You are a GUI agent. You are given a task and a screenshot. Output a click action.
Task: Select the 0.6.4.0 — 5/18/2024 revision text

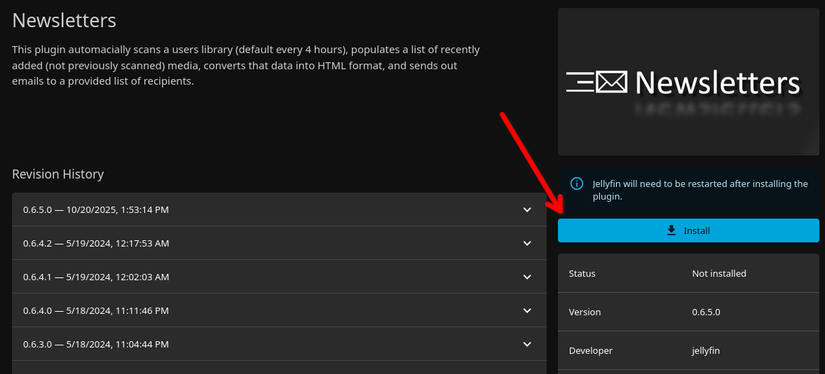tap(96, 311)
